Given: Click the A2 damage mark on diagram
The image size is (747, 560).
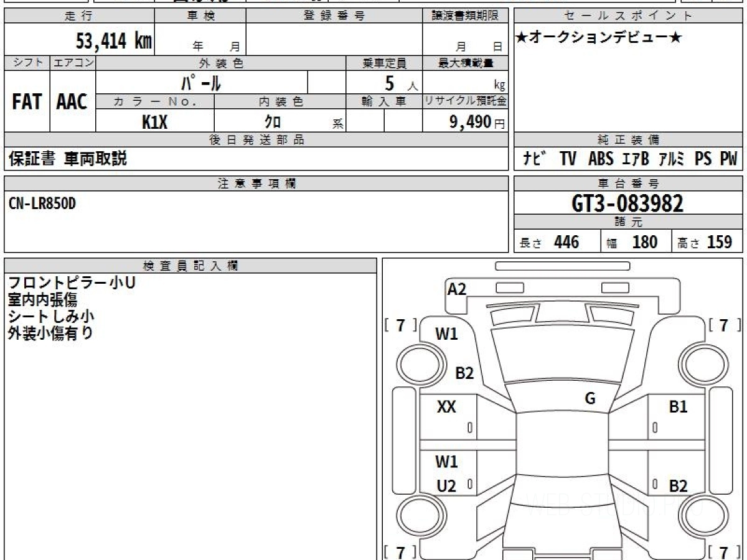Looking at the screenshot, I should pyautogui.click(x=457, y=289).
